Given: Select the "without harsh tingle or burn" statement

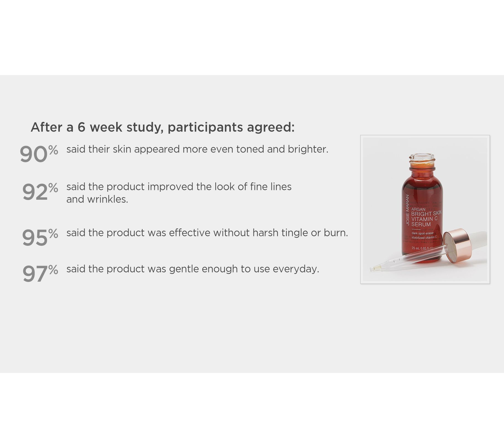Looking at the screenshot, I should click(x=207, y=233).
